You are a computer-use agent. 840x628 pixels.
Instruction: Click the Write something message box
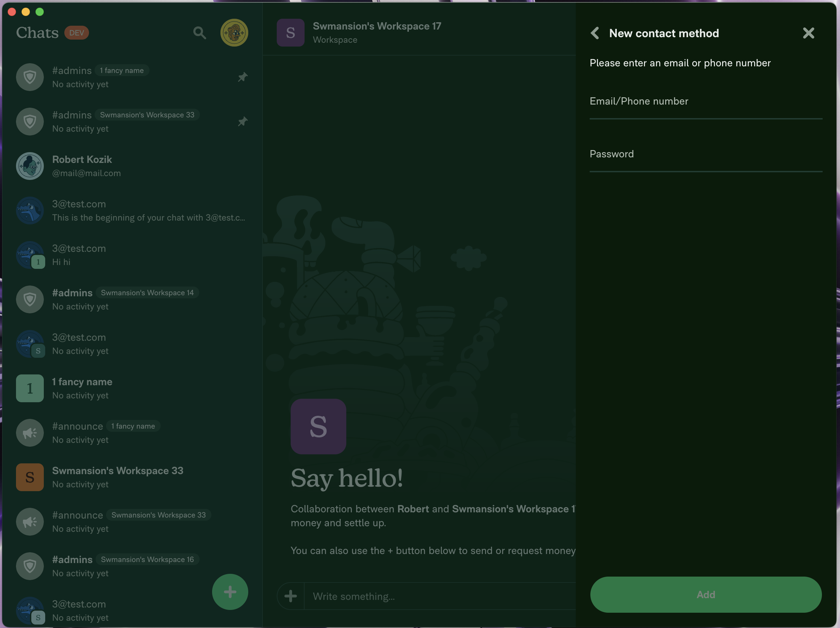coord(437,596)
